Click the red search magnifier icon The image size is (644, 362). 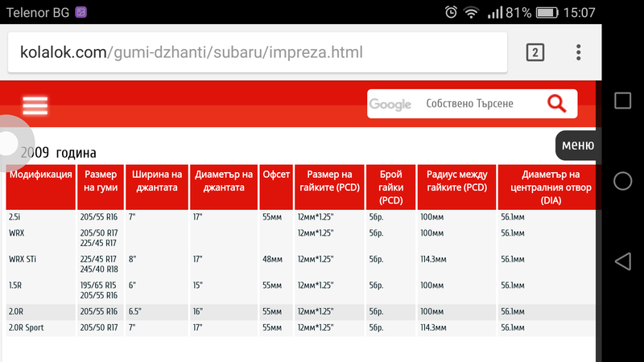coord(556,104)
